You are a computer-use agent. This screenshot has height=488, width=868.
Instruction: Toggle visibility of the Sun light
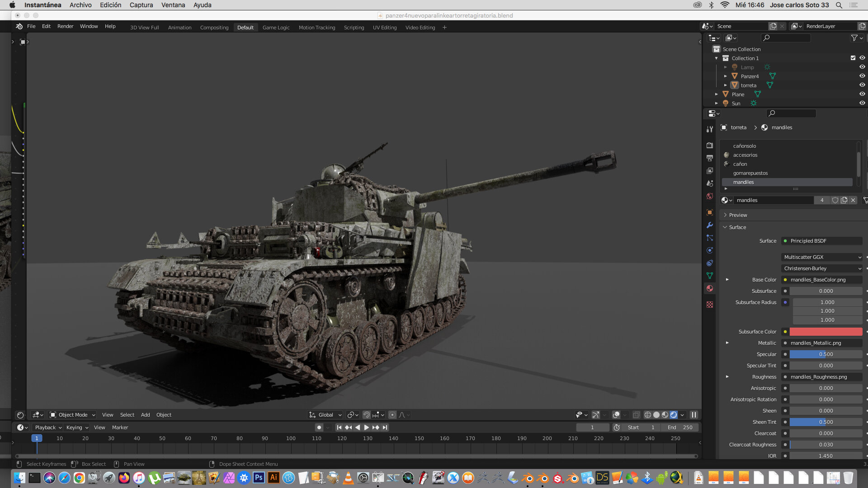point(862,103)
